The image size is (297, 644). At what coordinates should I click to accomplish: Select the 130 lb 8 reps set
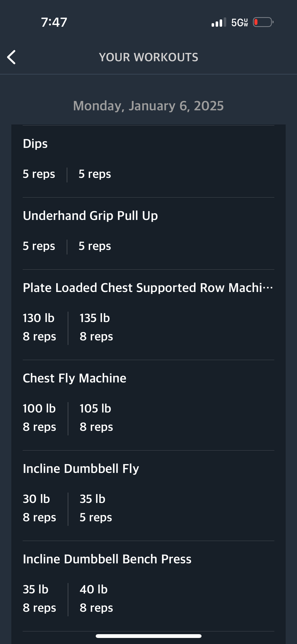(x=39, y=327)
